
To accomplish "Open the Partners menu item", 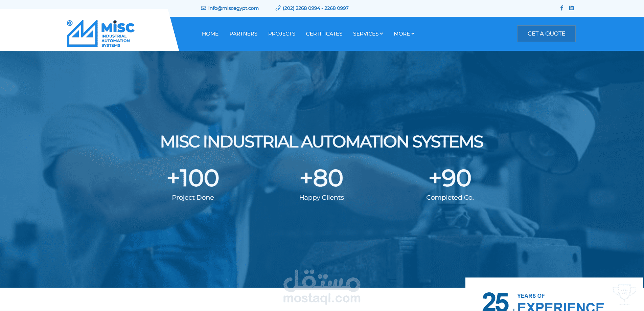I will pos(243,34).
